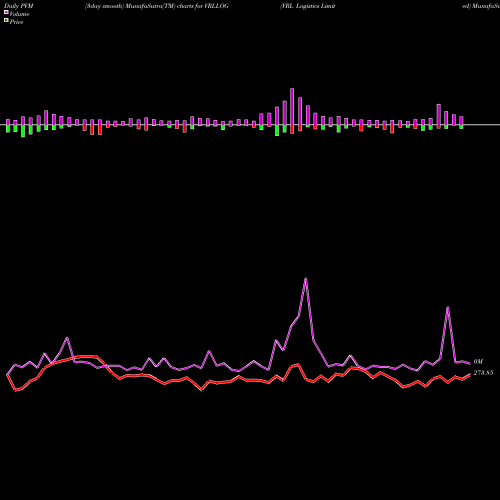This screenshot has width=500, height=500.
Task: Click the MunafaSutra charts for VRLLOG heading
Action: 157,6
